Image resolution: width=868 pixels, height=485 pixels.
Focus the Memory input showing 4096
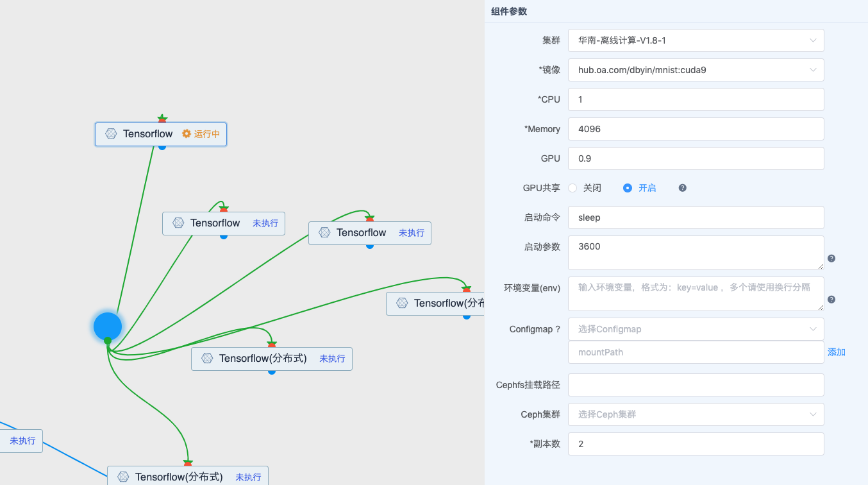[x=696, y=129]
